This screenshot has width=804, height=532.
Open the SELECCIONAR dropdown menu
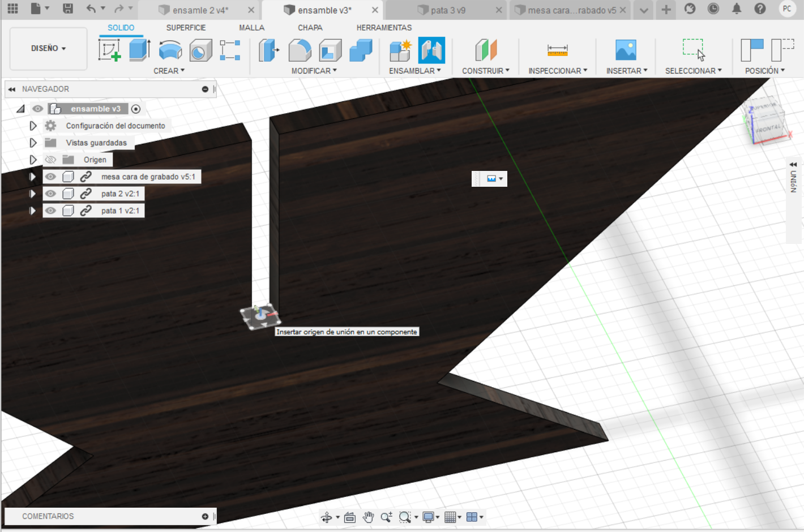click(694, 71)
